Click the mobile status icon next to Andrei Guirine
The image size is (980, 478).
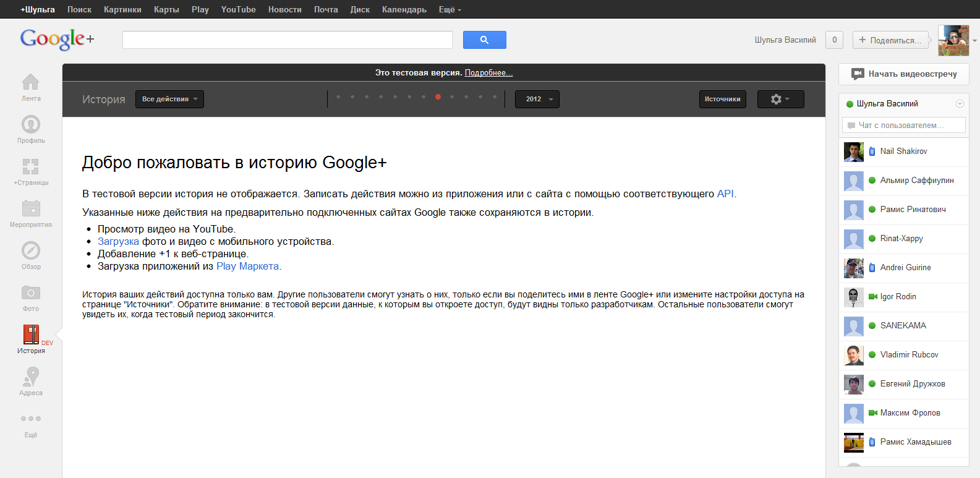[x=872, y=268]
